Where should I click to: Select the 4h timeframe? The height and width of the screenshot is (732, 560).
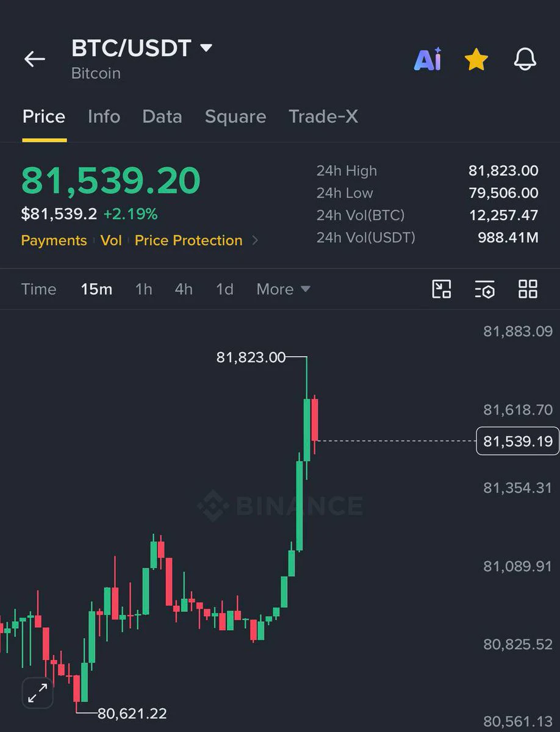click(184, 289)
